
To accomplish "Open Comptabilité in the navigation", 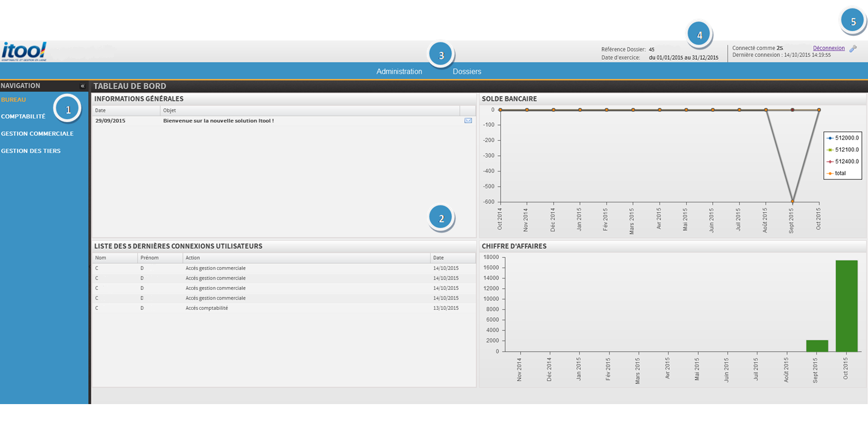I will (x=23, y=117).
